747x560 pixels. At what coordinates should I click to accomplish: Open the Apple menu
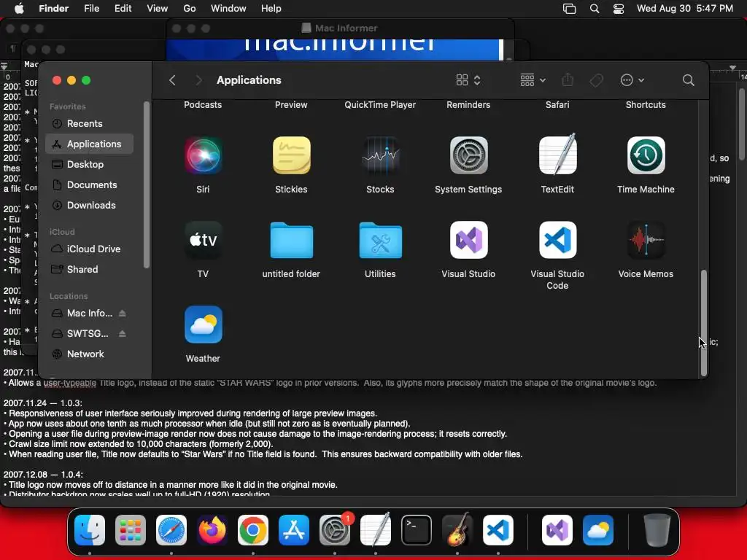(19, 8)
